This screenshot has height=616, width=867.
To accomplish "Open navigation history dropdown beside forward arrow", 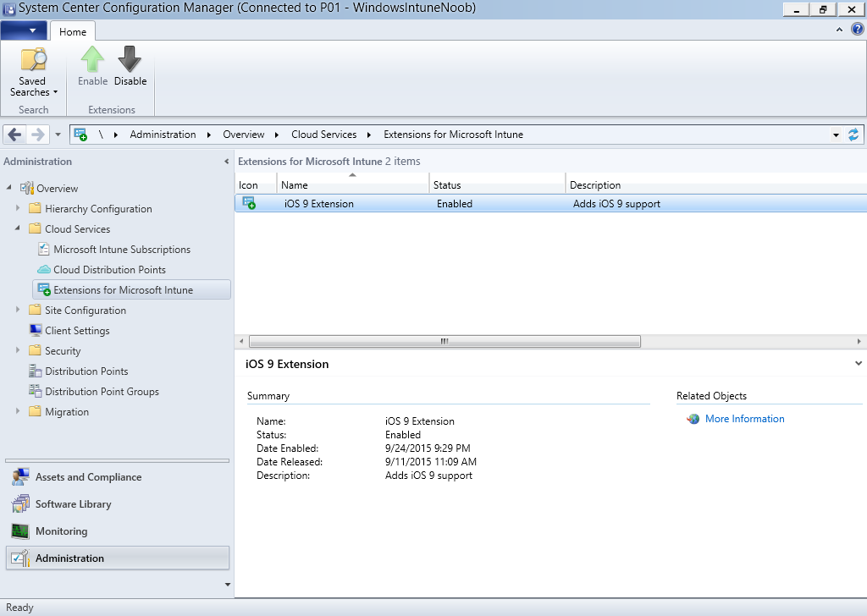I will pyautogui.click(x=58, y=135).
